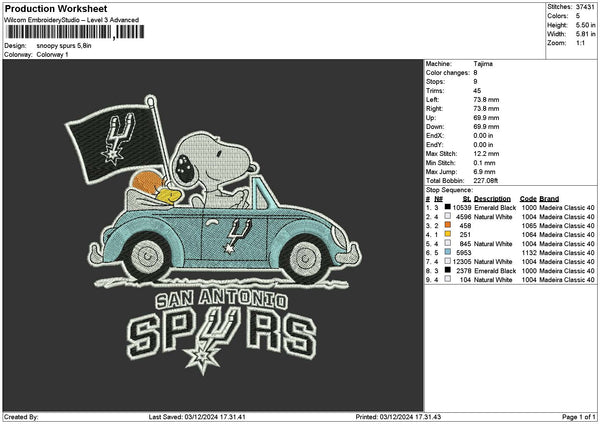600x424 pixels.
Task: Click the St. column header
Action: [x=467, y=199]
